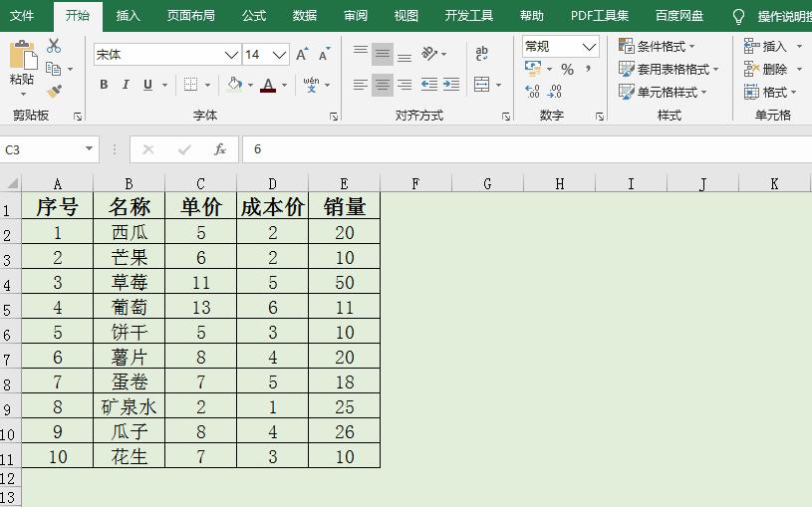Select column header C
This screenshot has height=507, width=812.
coord(200,184)
